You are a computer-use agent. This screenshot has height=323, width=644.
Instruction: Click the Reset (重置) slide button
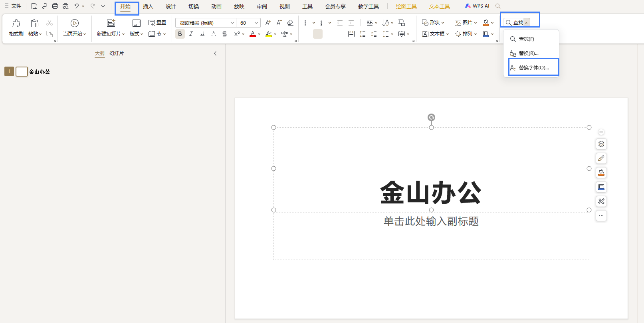pyautogui.click(x=157, y=23)
